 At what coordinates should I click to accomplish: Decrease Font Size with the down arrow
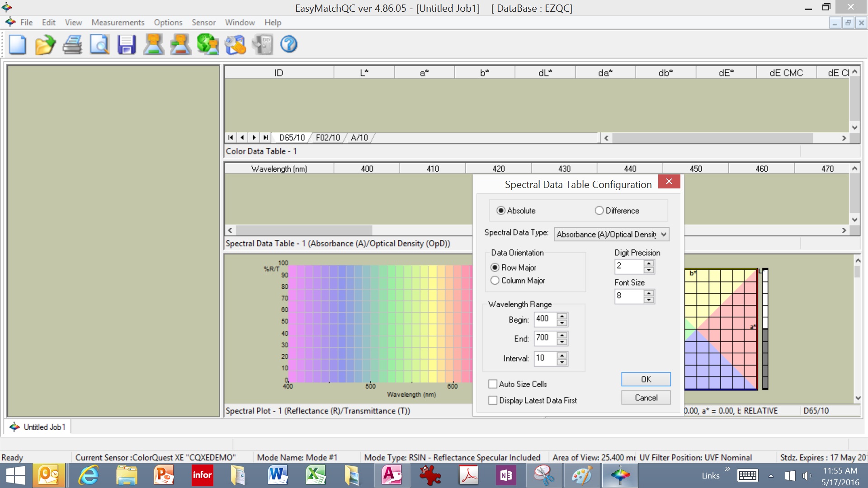click(x=649, y=300)
